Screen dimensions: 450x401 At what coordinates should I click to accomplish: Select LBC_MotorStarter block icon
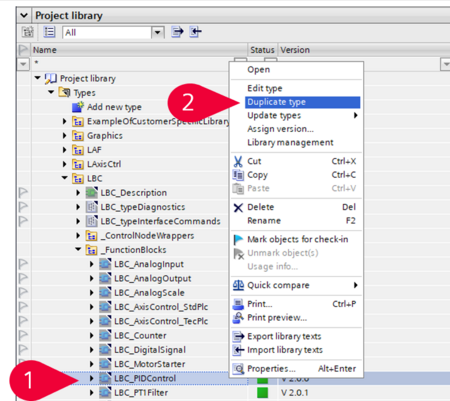coord(105,364)
